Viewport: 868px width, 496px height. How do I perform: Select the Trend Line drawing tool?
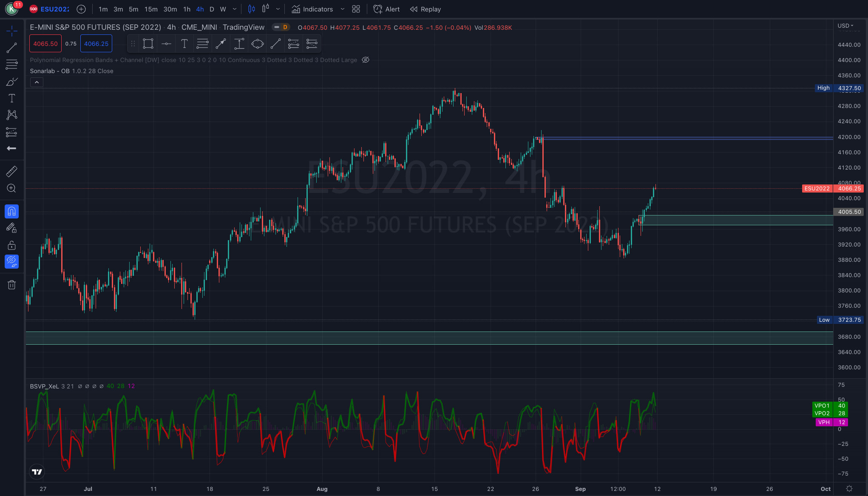point(11,48)
